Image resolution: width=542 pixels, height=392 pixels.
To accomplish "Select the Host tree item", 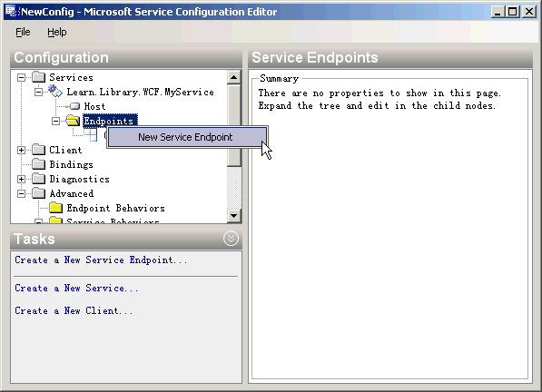I will pos(94,106).
